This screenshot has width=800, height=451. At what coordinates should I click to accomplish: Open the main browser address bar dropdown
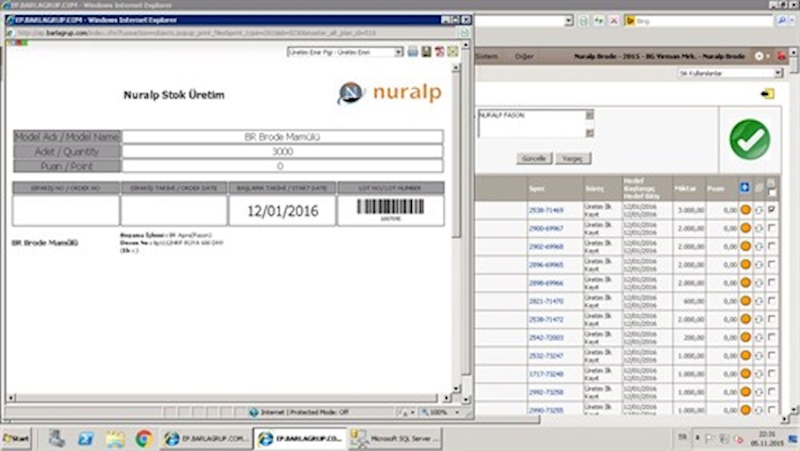(x=568, y=21)
